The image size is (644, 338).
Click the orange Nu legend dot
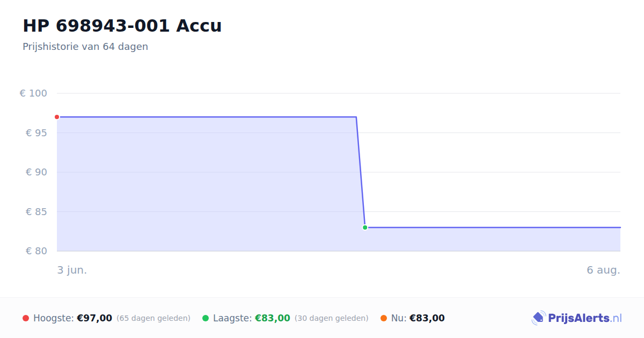(384, 318)
